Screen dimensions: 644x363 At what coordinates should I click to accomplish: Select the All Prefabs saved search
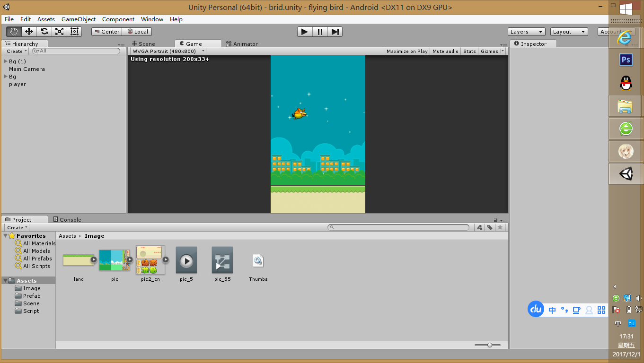click(34, 259)
